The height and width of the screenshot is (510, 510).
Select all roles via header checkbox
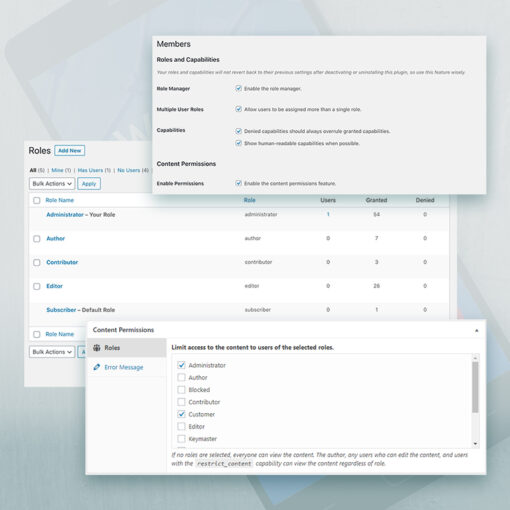pyautogui.click(x=37, y=200)
